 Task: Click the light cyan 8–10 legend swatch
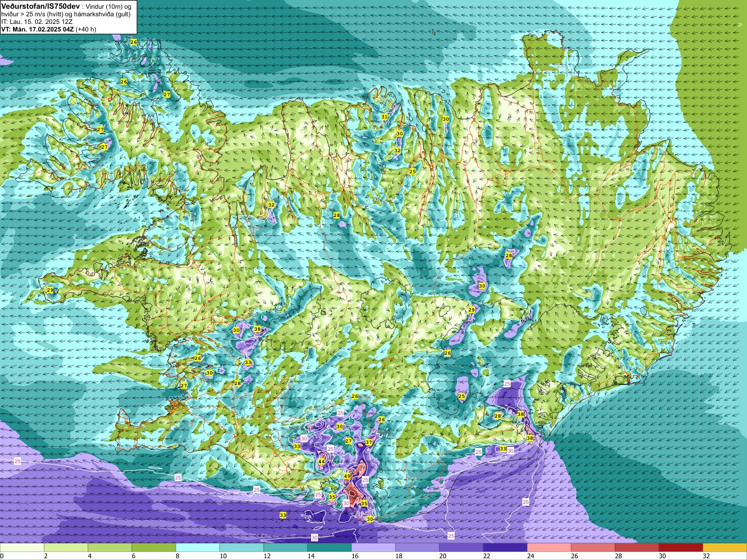coord(198,548)
